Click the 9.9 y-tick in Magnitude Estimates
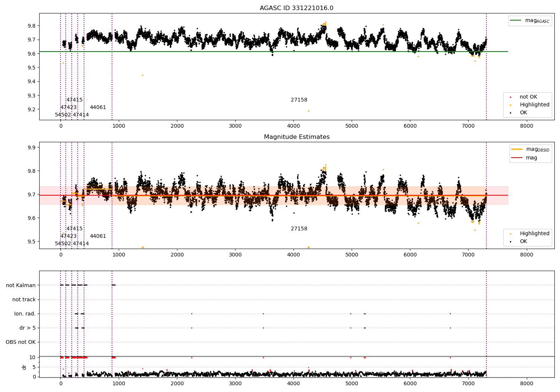Image resolution: width=560 pixels, height=392 pixels. 32,147
